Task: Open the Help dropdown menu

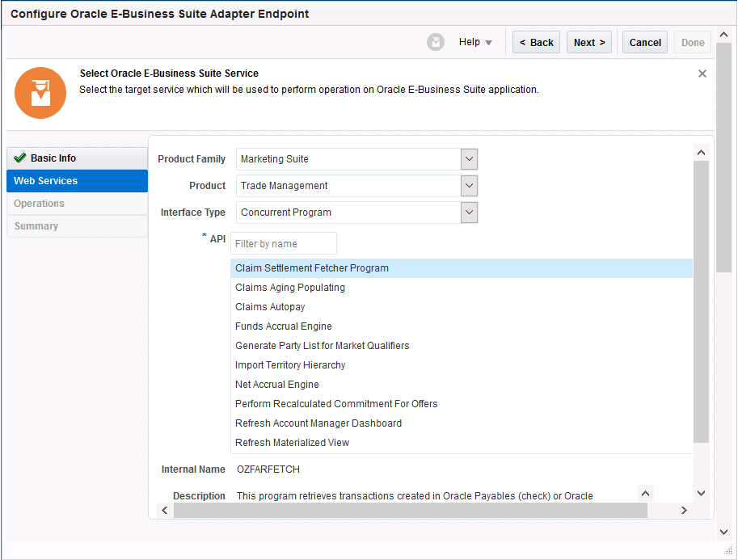Action: [475, 42]
